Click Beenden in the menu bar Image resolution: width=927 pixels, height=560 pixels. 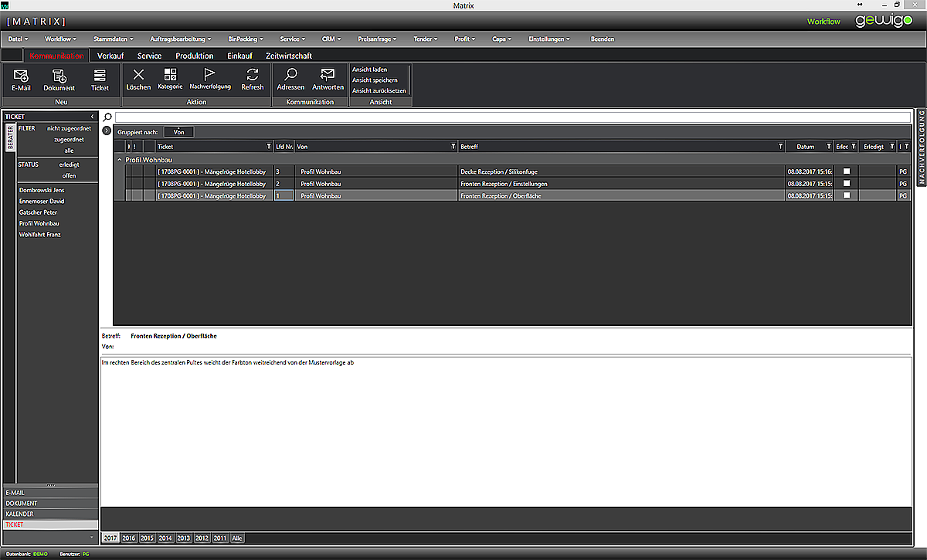click(x=603, y=39)
